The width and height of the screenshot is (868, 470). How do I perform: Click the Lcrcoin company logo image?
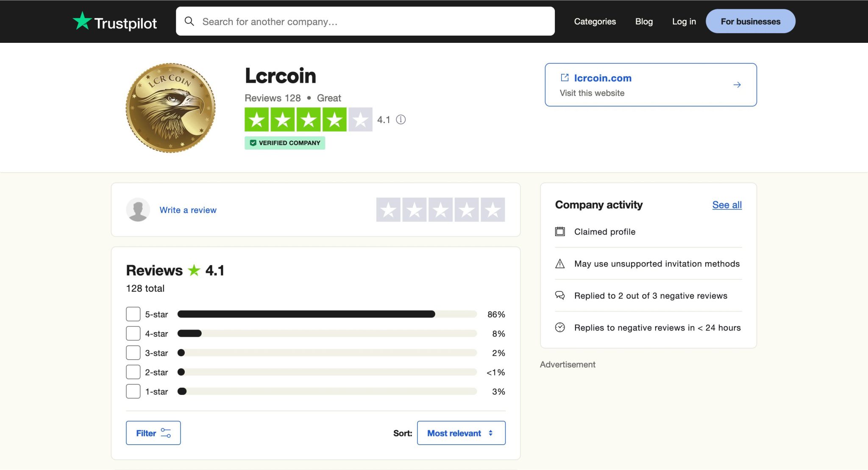171,107
